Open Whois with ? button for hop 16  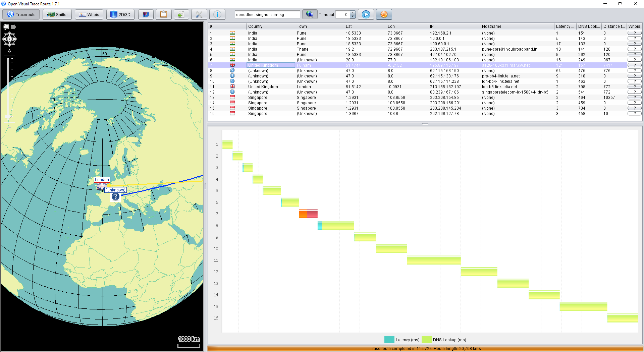click(634, 114)
